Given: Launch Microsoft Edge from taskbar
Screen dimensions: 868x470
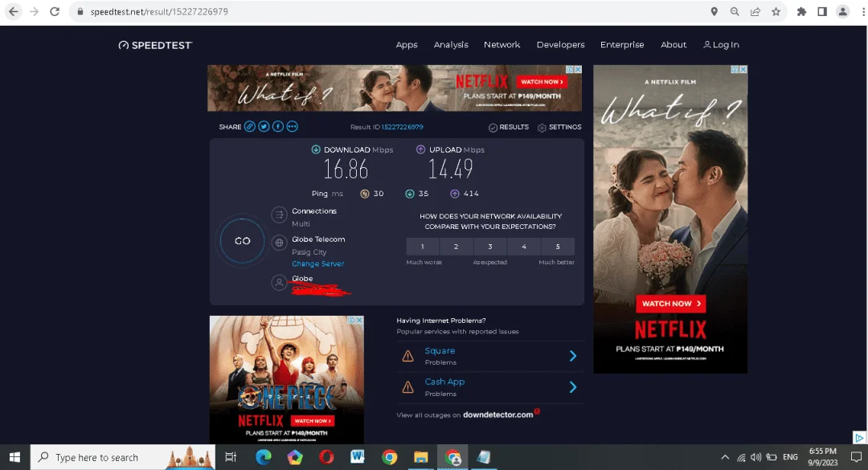Looking at the screenshot, I should click(x=264, y=457).
